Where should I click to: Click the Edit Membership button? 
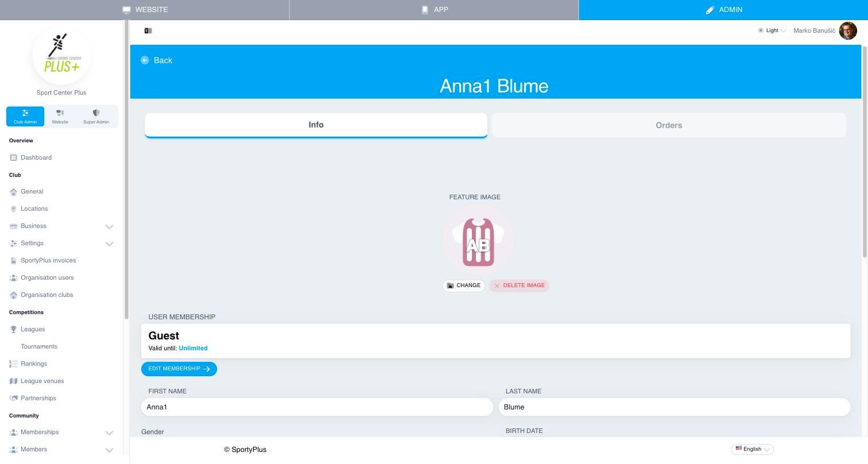click(x=179, y=369)
